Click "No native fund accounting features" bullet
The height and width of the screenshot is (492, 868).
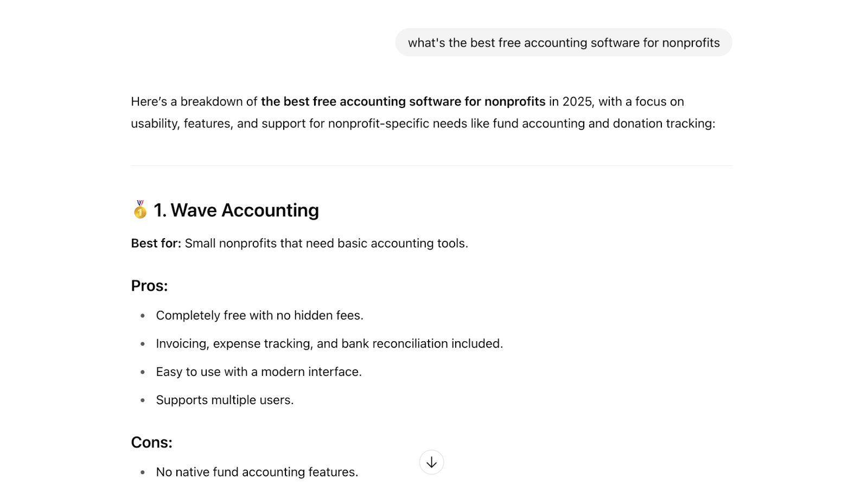tap(257, 472)
